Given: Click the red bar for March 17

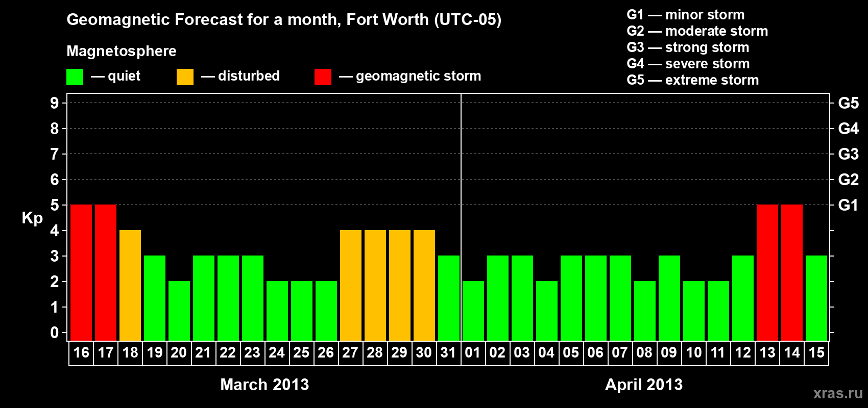Looking at the screenshot, I should (x=106, y=272).
